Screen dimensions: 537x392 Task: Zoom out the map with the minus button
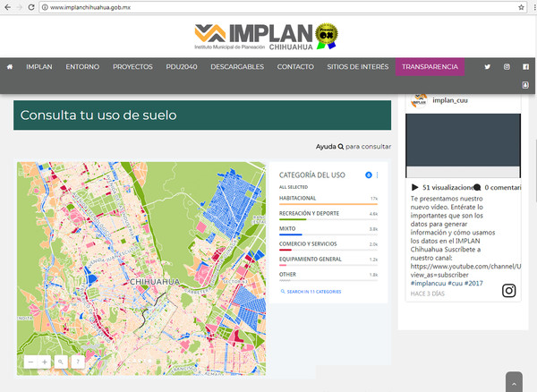coord(30,362)
